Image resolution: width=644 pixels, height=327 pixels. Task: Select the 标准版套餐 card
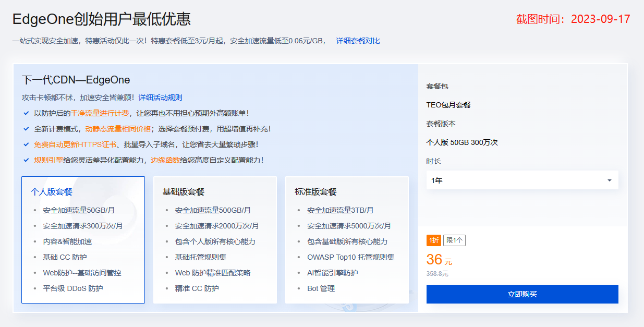click(347, 240)
